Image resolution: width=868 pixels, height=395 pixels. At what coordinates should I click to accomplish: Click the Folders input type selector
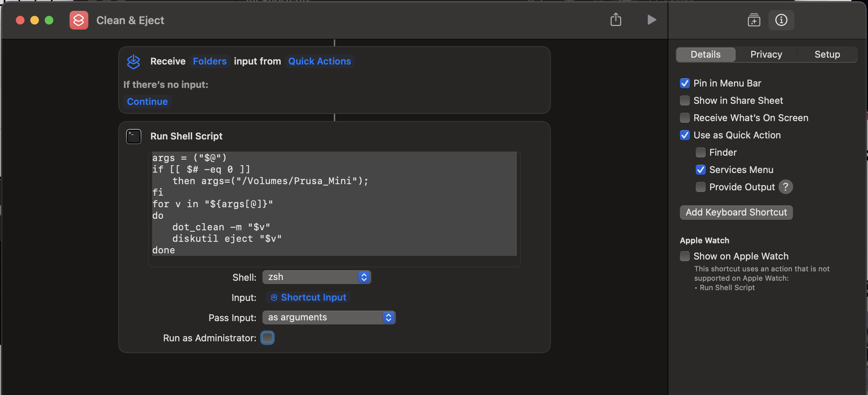click(209, 61)
